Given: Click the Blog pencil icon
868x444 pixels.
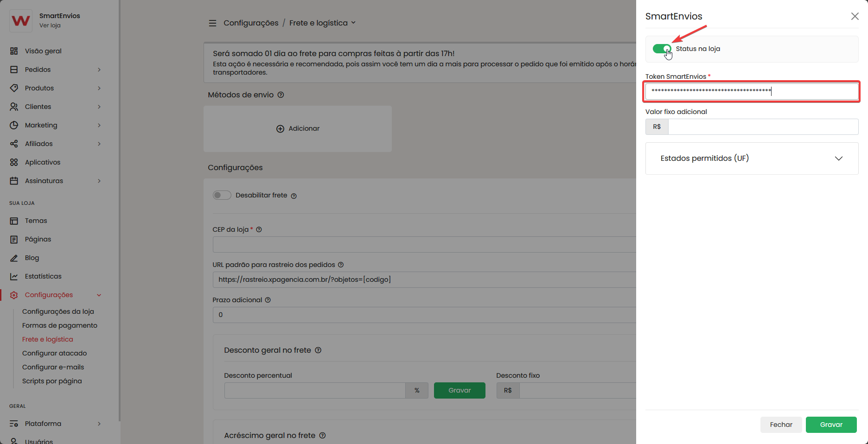Looking at the screenshot, I should point(14,258).
